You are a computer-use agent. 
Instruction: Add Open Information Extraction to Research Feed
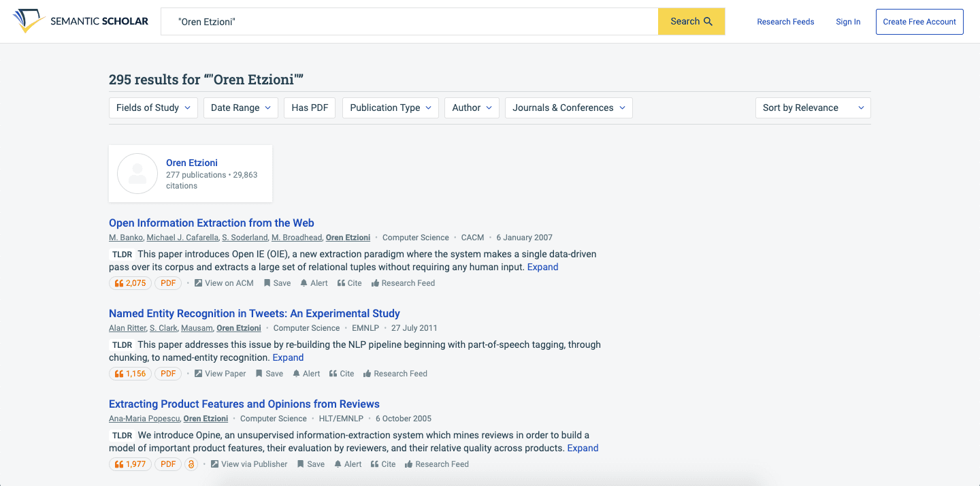[x=403, y=283]
